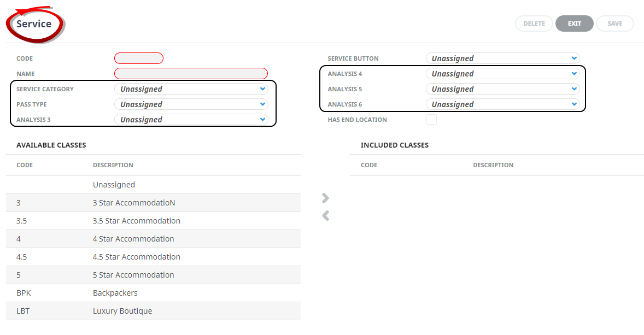Click the Delete button

click(x=534, y=23)
